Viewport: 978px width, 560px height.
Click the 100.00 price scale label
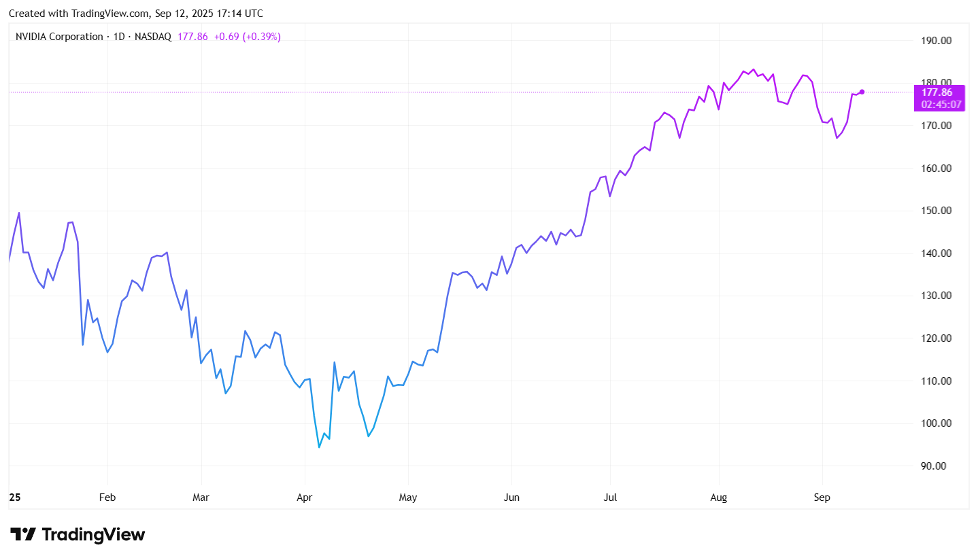pyautogui.click(x=937, y=423)
